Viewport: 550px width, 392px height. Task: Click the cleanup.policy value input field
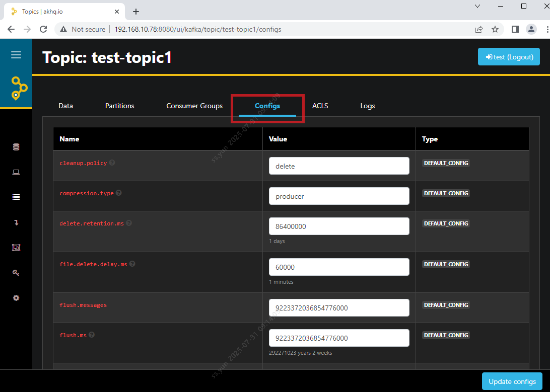click(x=339, y=166)
